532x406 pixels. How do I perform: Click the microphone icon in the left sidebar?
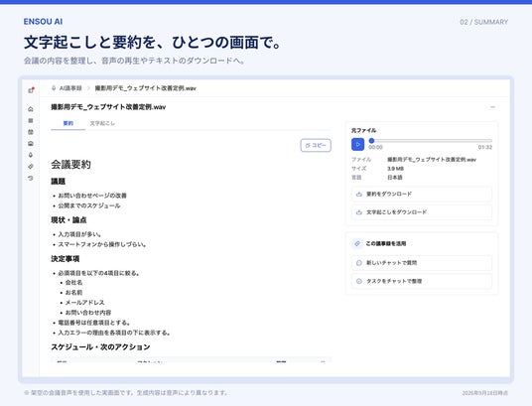31,155
